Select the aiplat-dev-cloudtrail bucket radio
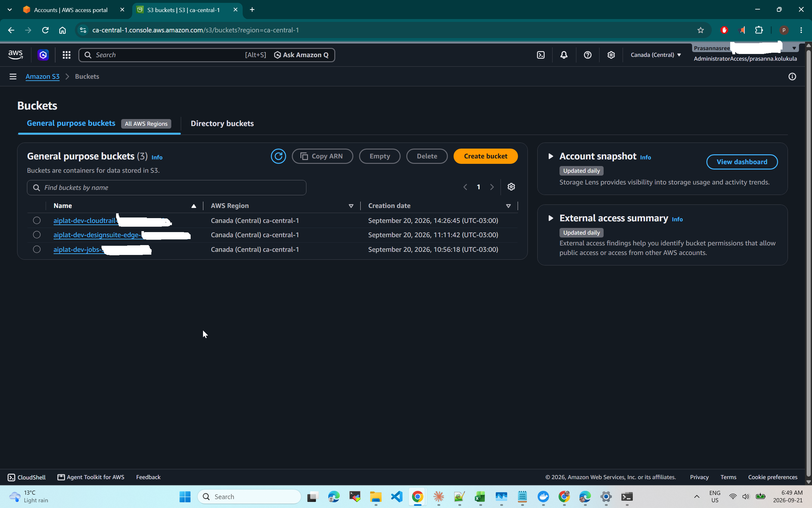Screen dimensions: 812x508 click(37, 220)
